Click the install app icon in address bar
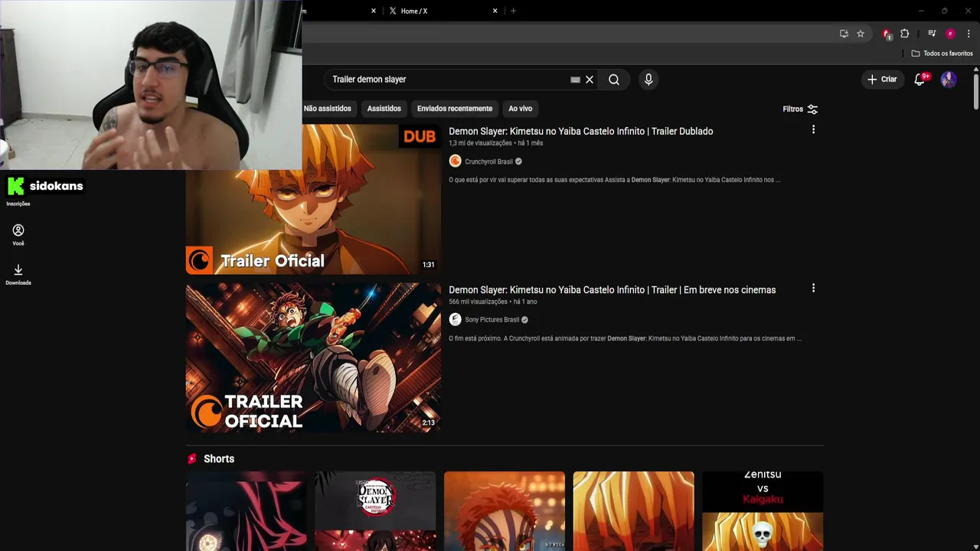 [844, 34]
